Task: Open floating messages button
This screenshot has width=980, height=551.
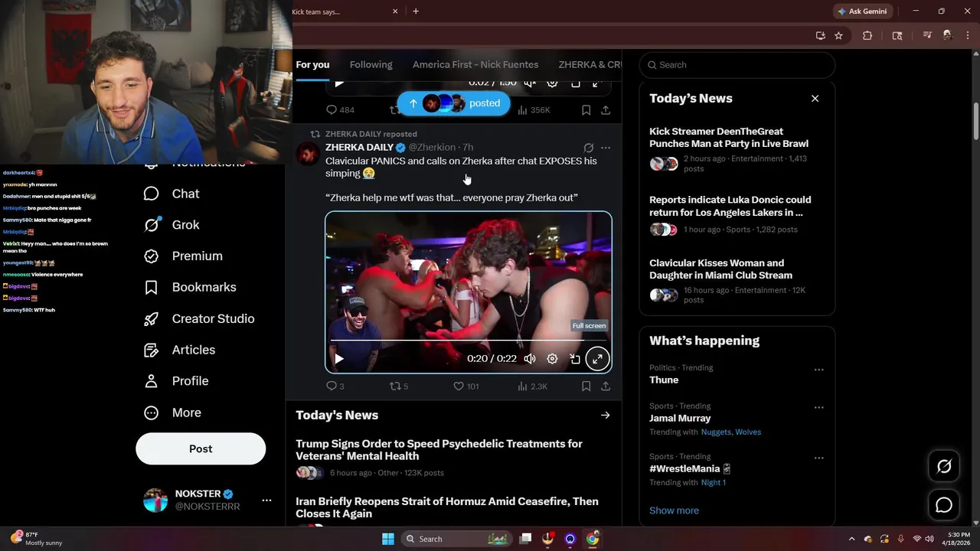Action: click(x=944, y=505)
